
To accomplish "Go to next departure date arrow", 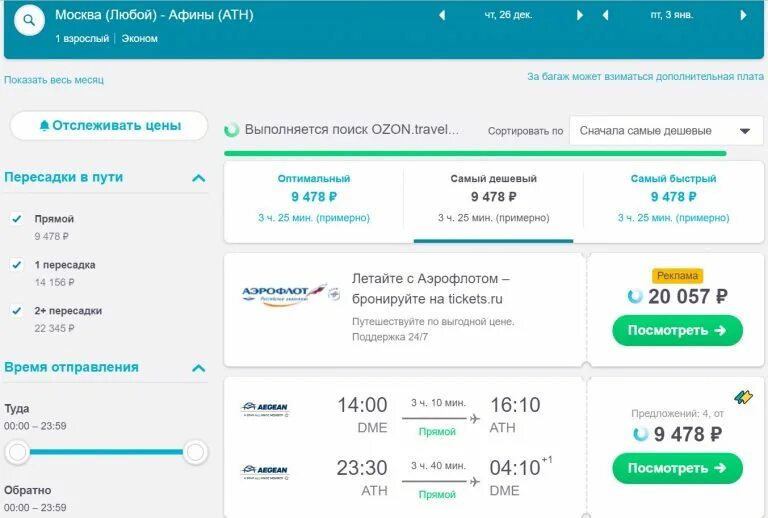I will click(580, 15).
